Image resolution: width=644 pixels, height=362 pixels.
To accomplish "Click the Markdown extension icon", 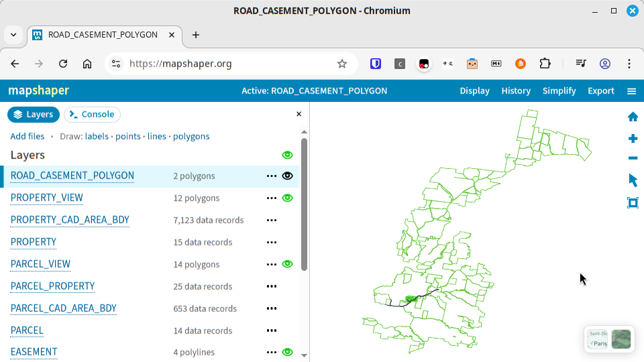I will tap(496, 64).
